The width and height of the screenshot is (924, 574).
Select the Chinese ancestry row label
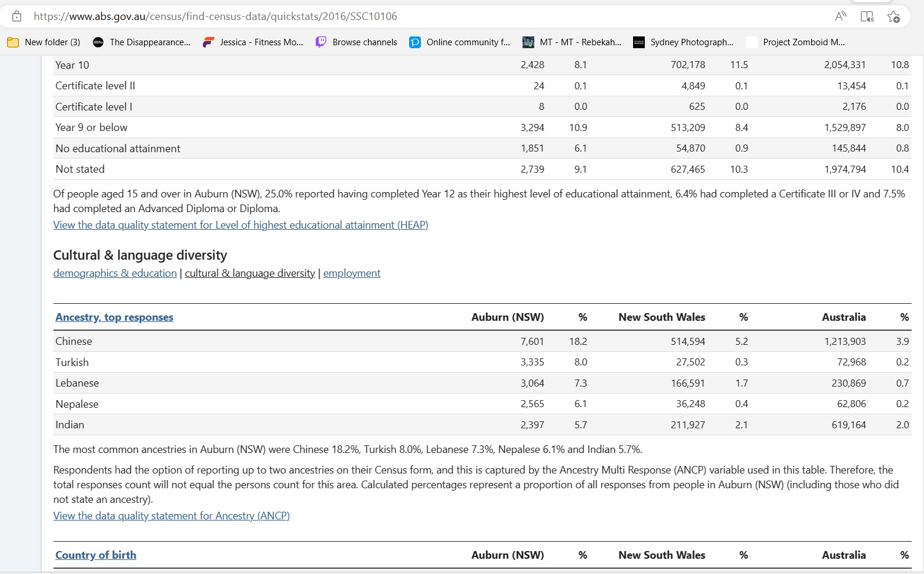73,341
